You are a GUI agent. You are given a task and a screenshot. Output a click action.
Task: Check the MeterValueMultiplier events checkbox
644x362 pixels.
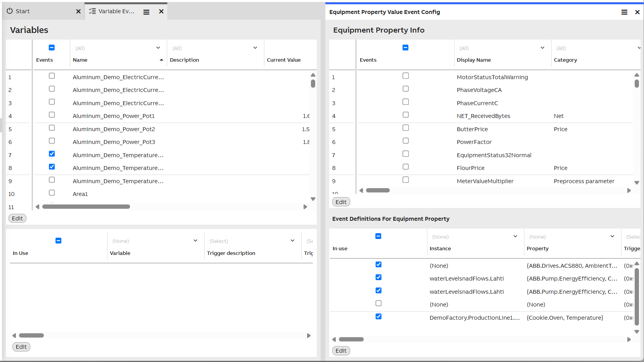(406, 180)
